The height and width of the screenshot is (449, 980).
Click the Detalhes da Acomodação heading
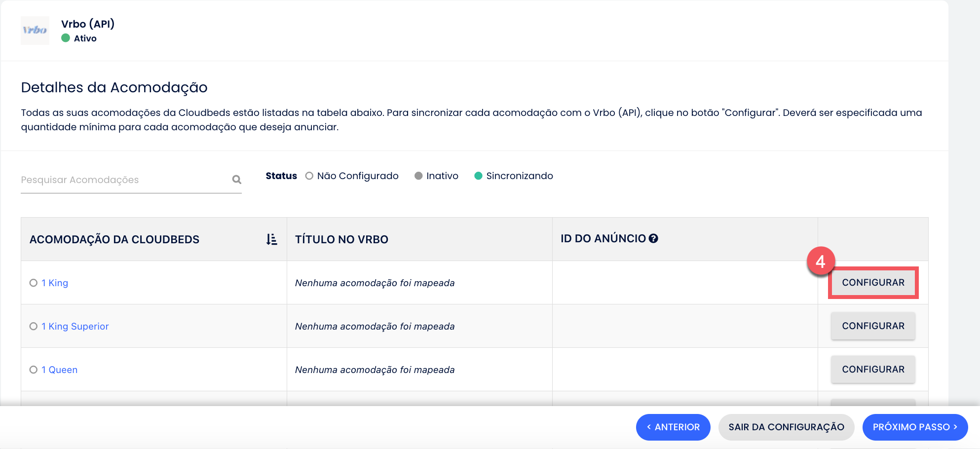coord(114,87)
